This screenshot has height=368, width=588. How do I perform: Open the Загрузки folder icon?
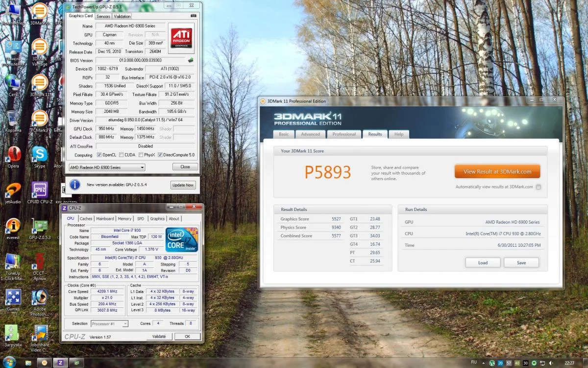[13, 336]
